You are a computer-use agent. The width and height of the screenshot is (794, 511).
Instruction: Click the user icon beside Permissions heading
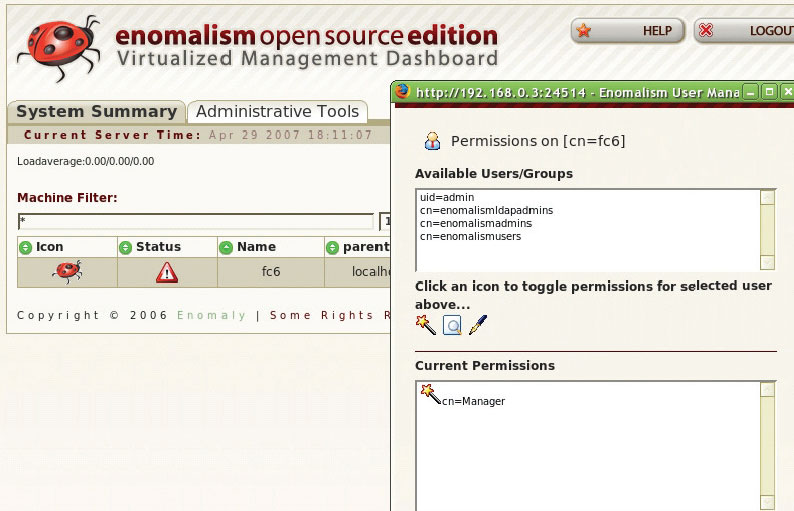point(432,141)
